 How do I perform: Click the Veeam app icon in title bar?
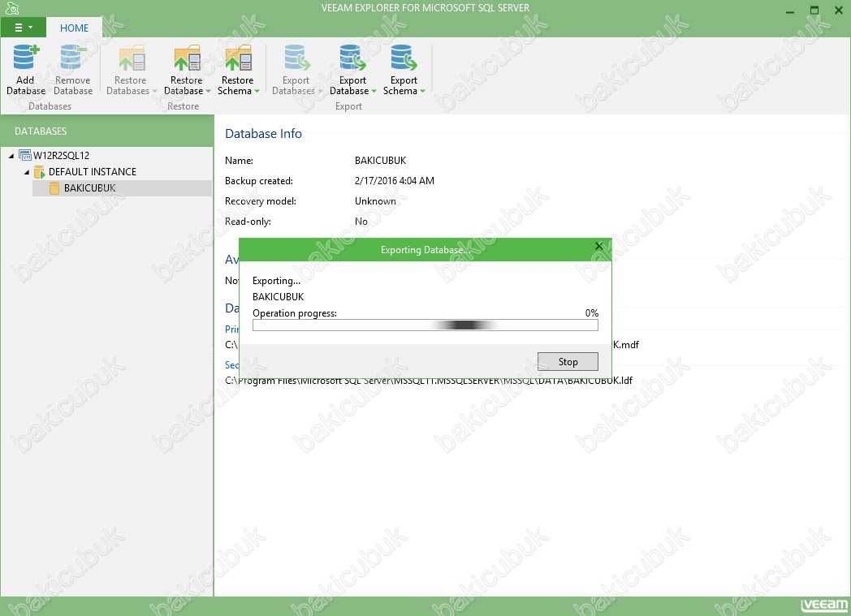point(12,8)
